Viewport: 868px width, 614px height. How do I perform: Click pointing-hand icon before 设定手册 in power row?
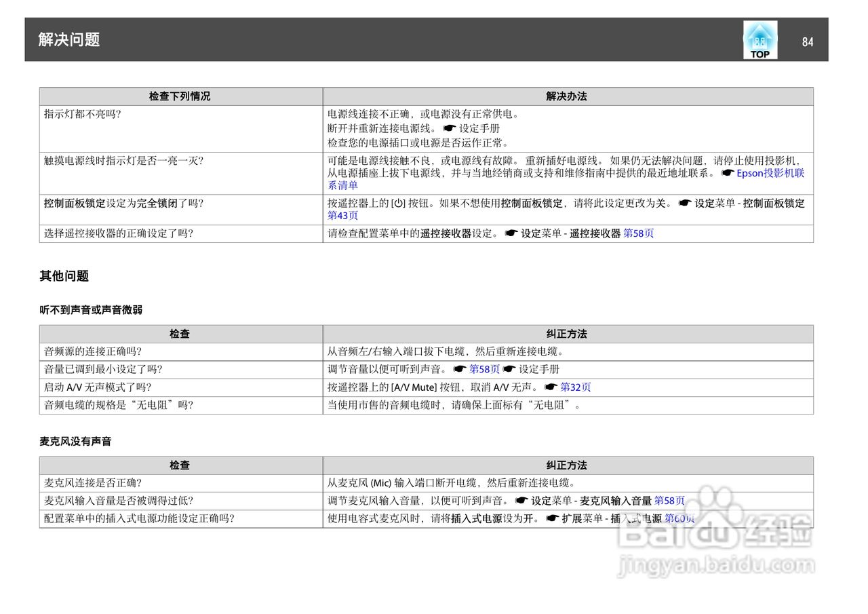pos(450,128)
